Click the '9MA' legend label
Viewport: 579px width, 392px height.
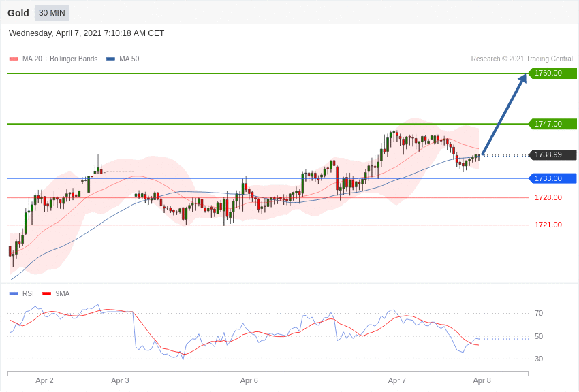tap(63, 293)
